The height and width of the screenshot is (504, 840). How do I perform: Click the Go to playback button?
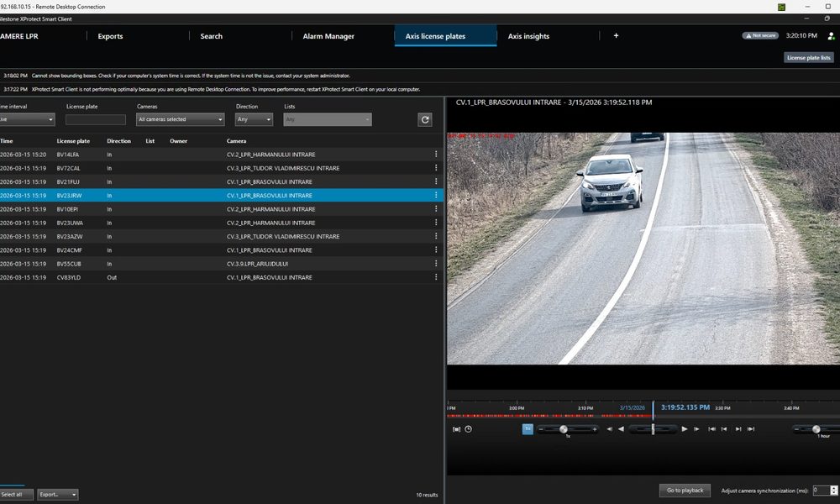(x=685, y=490)
